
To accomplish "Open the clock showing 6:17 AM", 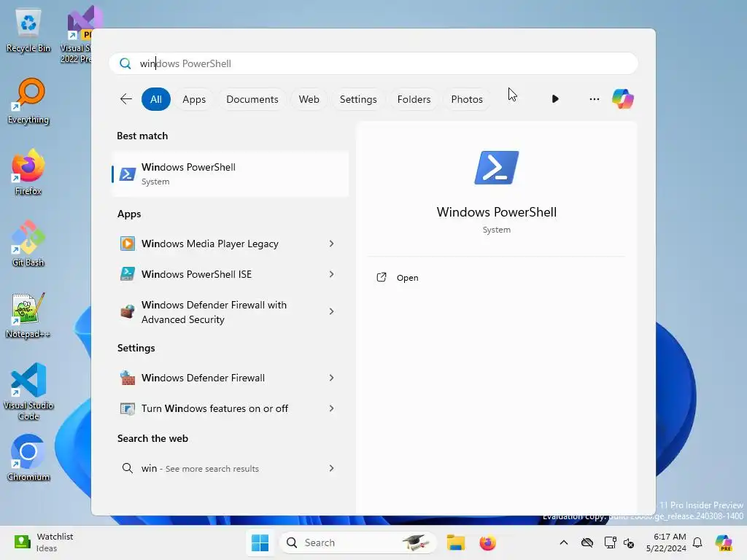I will (666, 542).
